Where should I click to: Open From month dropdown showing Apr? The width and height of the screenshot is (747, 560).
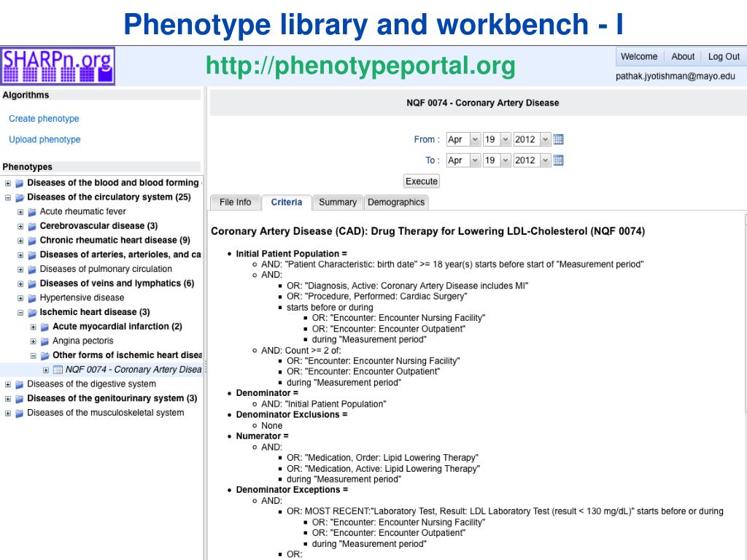pos(463,139)
